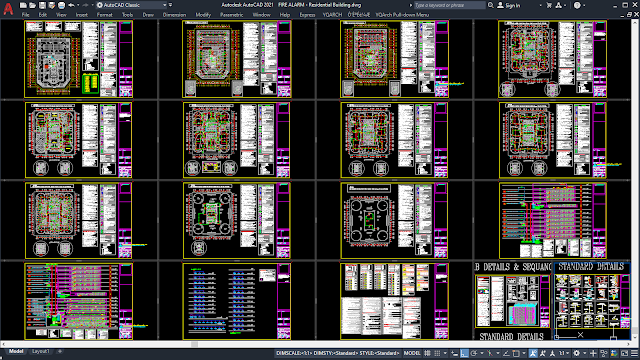Open the Draw menu

click(x=148, y=15)
